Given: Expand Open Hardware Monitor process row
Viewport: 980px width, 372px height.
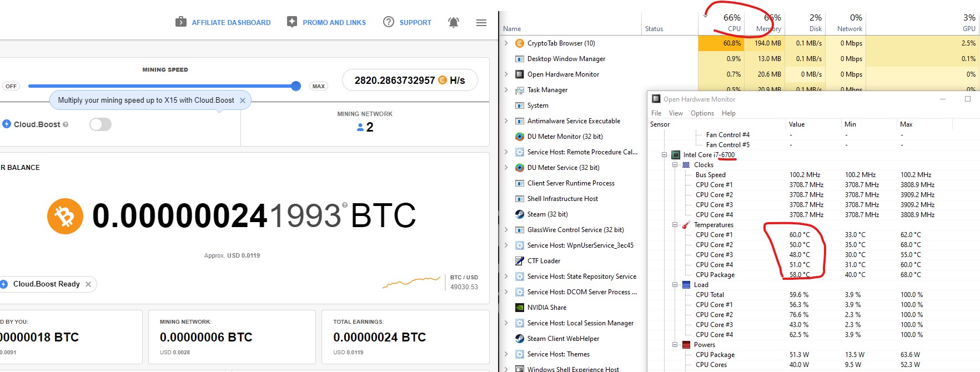Looking at the screenshot, I should pos(506,74).
